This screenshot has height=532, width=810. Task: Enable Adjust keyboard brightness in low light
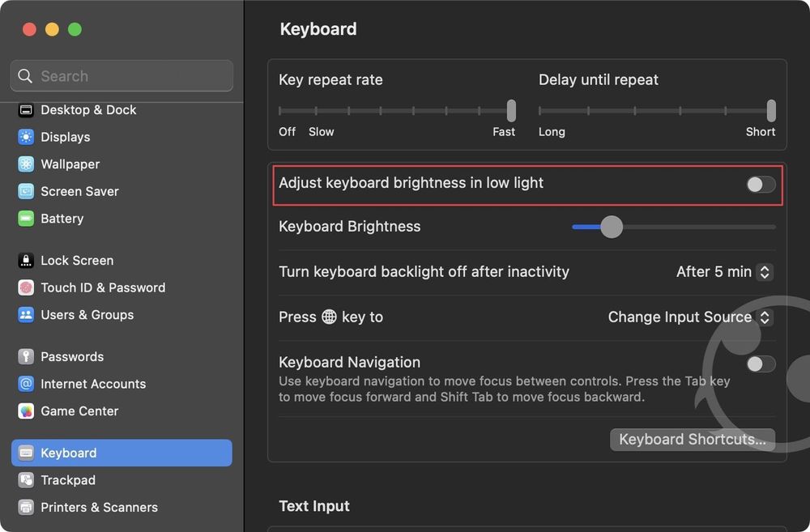[x=760, y=185]
